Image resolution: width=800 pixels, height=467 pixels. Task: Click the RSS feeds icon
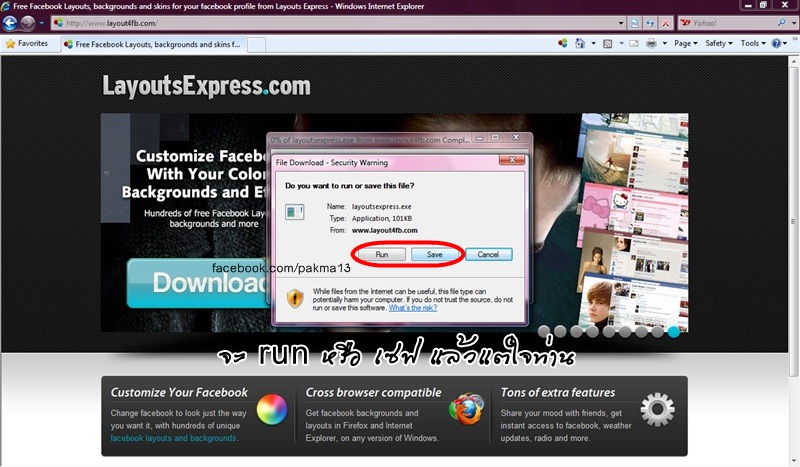[608, 44]
